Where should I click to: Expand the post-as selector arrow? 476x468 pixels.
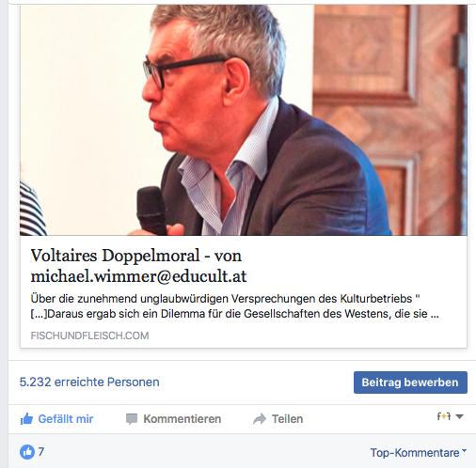pos(459,416)
